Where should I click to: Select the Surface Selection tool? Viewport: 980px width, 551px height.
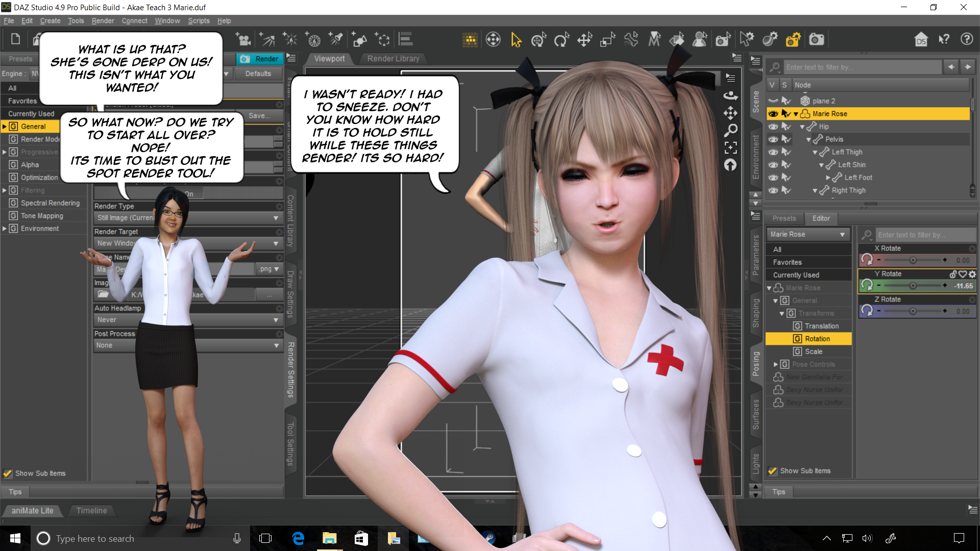[677, 39]
